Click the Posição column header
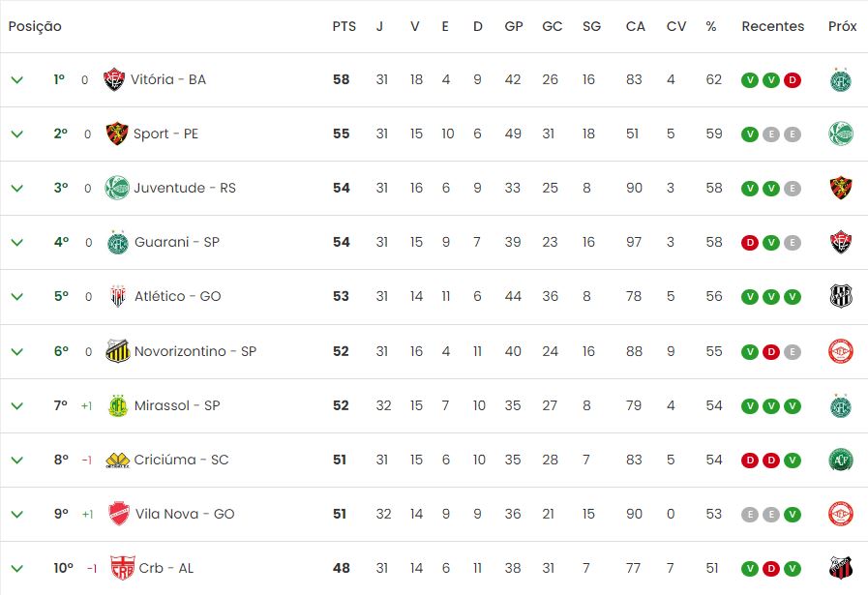 coord(35,26)
